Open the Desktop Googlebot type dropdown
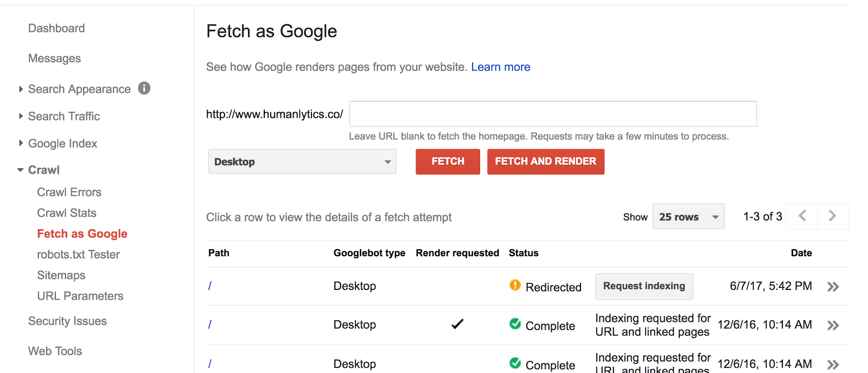This screenshot has width=868, height=373. 302,162
